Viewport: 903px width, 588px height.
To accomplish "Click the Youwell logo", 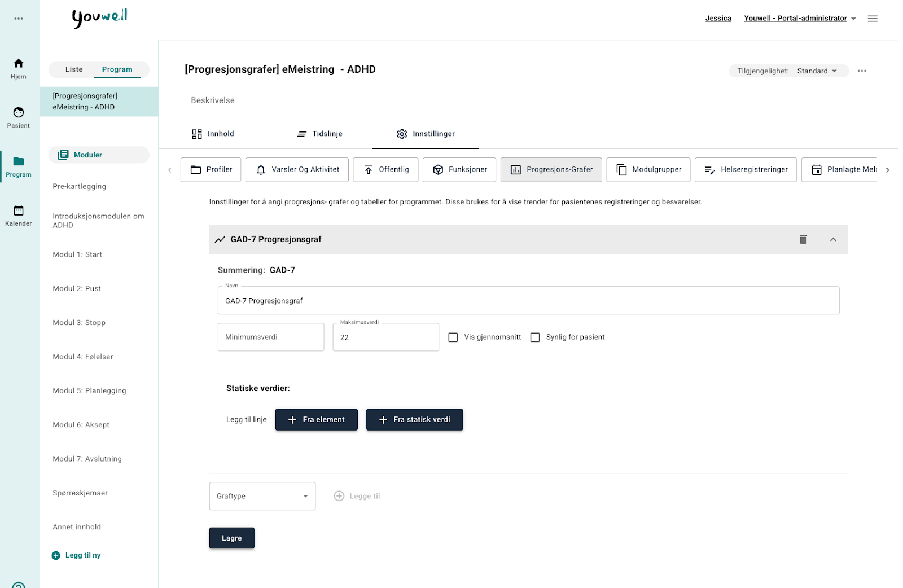I will (x=100, y=18).
